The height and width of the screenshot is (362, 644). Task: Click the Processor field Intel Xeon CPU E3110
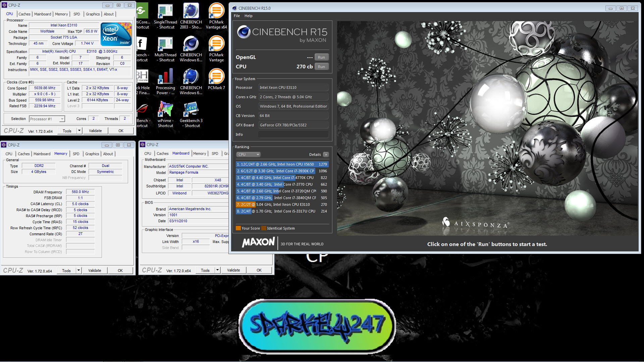293,87
